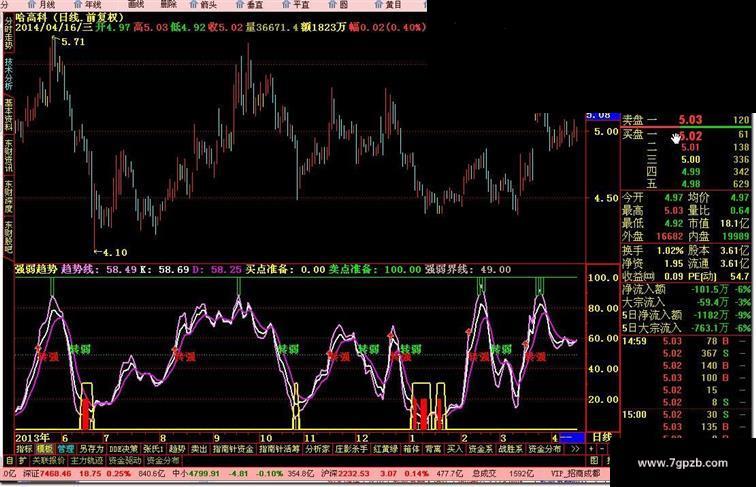Viewport: 756px width, 487px height.
Task: Switch to 技术分析 side tab
Action: [8, 74]
